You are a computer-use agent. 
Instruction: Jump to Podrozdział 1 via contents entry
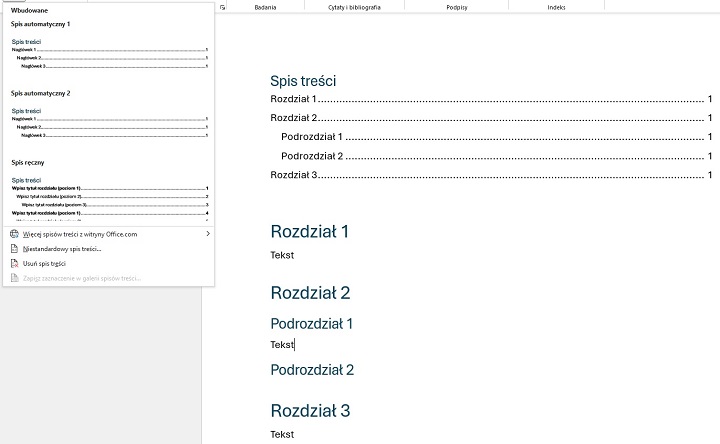click(311, 137)
